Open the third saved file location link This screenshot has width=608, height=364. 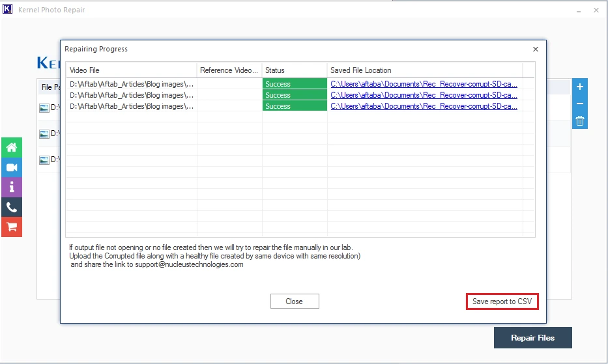coord(424,106)
